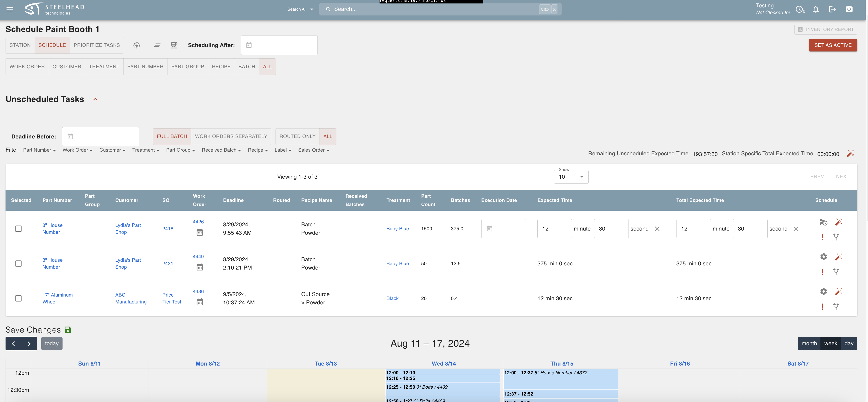Switch to the Prioritize Tasks tab
This screenshot has height=402, width=868.
[97, 45]
